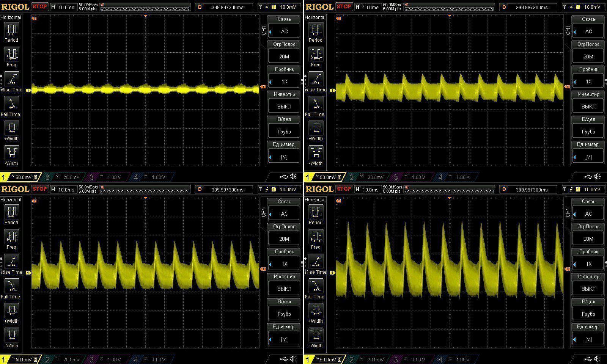This screenshot has width=607, height=364.
Task: Click В/дел Грубо button in bottom-left panel
Action: pyautogui.click(x=284, y=314)
